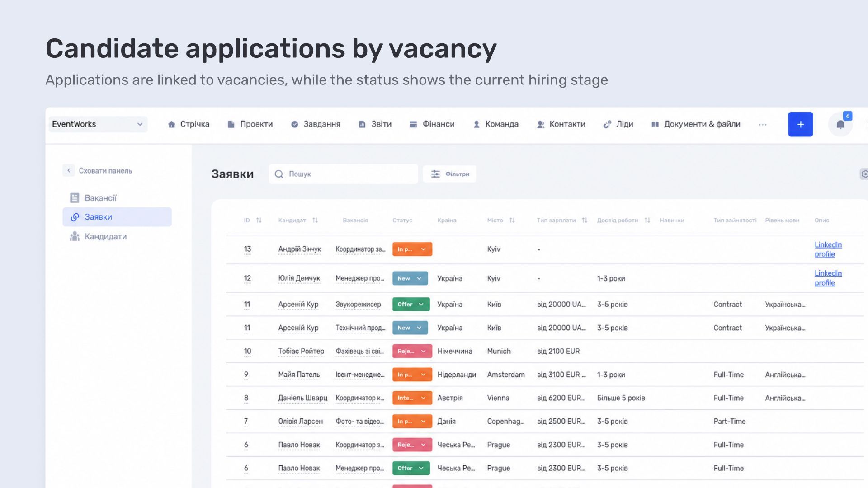
Task: Open the Ліди navigation item
Action: (618, 124)
